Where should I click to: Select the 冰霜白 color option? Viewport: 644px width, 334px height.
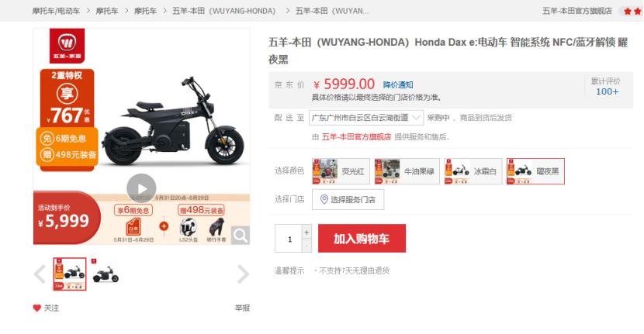473,171
